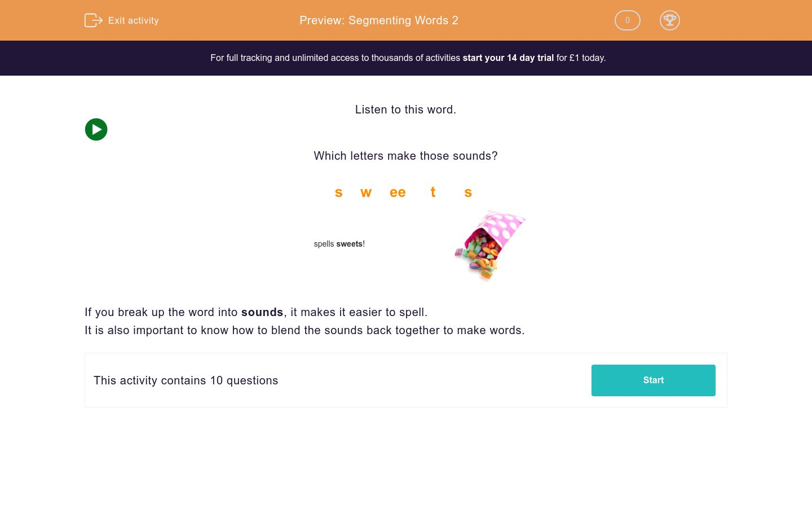Viewport: 812px width, 508px height.
Task: Click the bold word 'sounds' in the explanation
Action: point(262,312)
